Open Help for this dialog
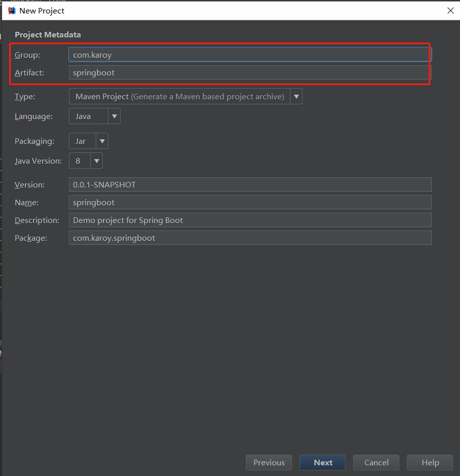Viewport: 460px width, 476px height. coord(430,463)
